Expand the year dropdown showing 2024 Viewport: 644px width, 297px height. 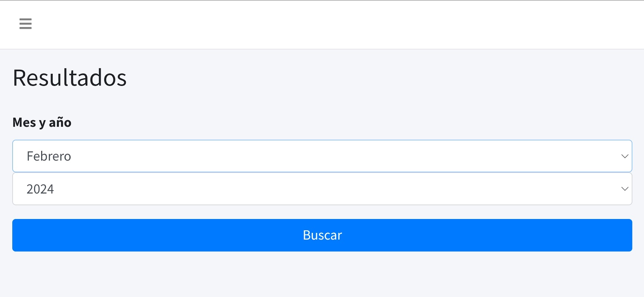(x=322, y=189)
